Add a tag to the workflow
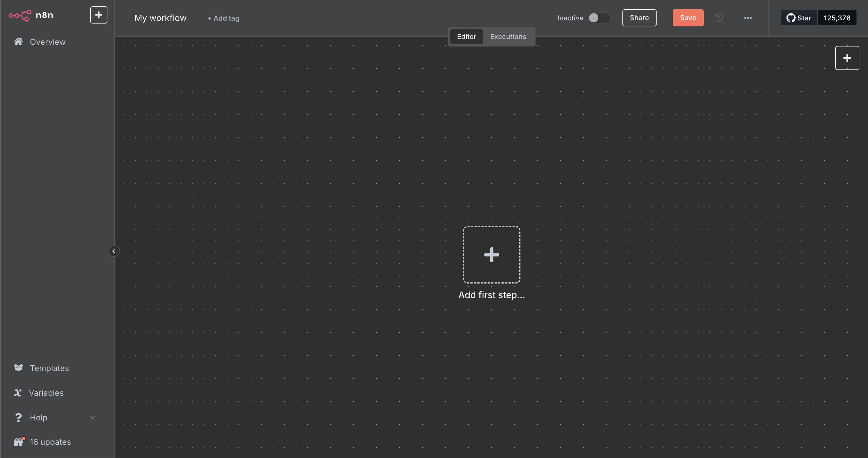 (223, 18)
